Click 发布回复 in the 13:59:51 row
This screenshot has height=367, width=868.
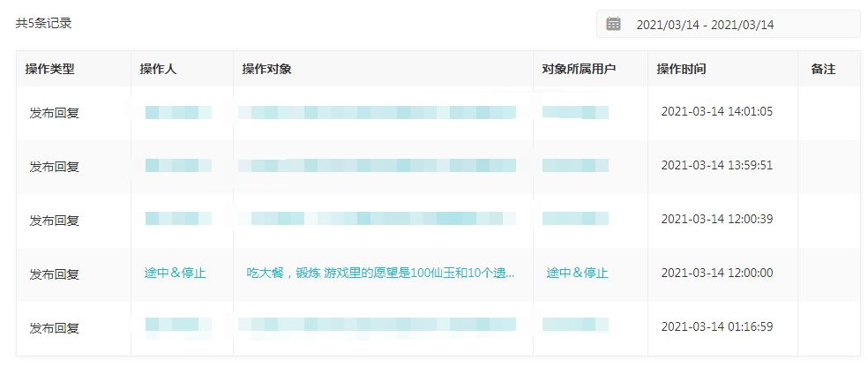55,167
